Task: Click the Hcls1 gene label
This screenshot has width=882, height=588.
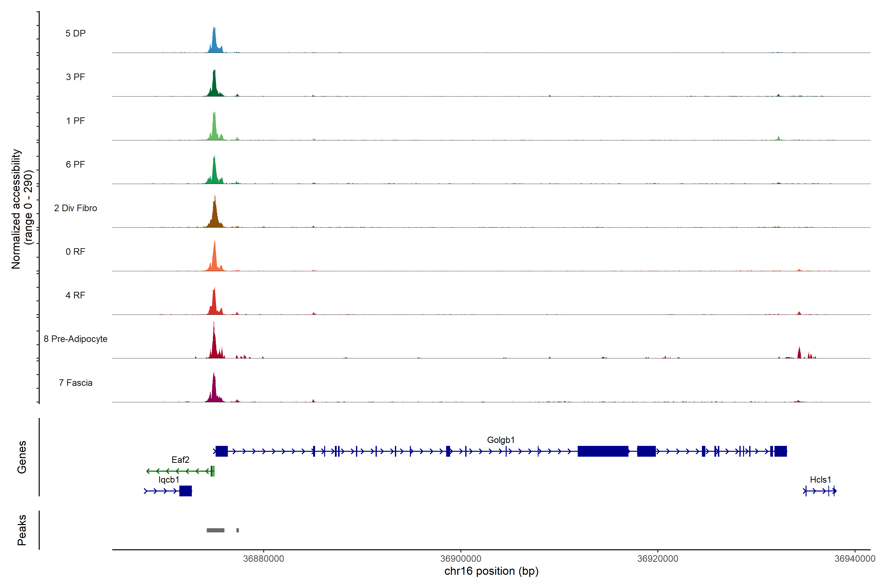Action: 821,480
